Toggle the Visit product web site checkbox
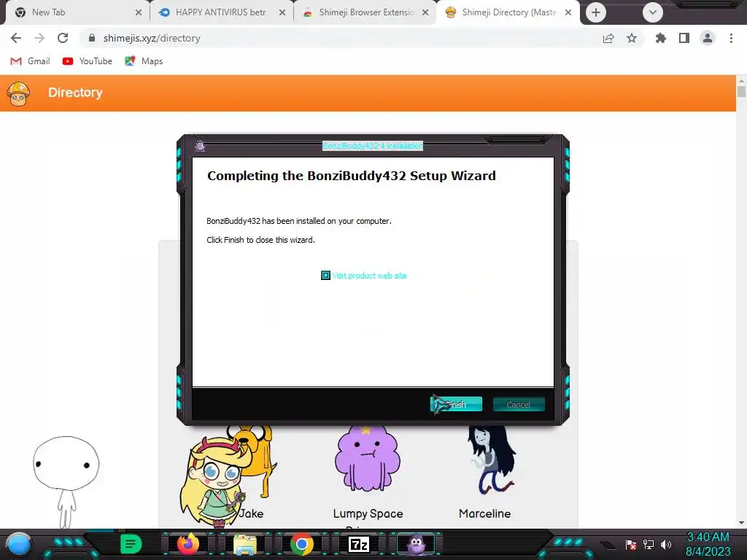Viewport: 747px width, 560px height. (x=325, y=275)
